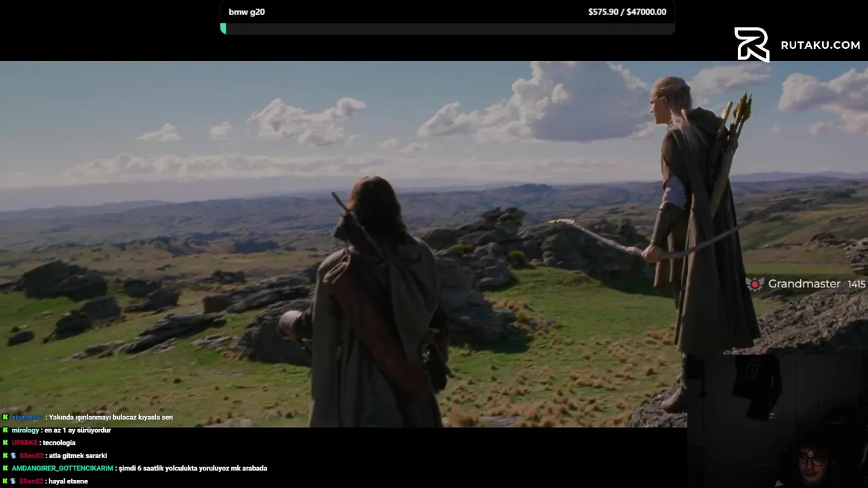Click the movie video feed area
Image resolution: width=868 pixels, height=488 pixels.
coord(434,244)
